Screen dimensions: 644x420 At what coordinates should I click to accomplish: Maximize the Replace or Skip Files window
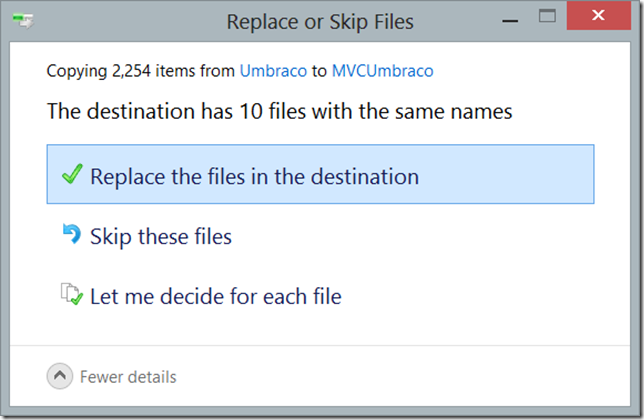click(547, 16)
